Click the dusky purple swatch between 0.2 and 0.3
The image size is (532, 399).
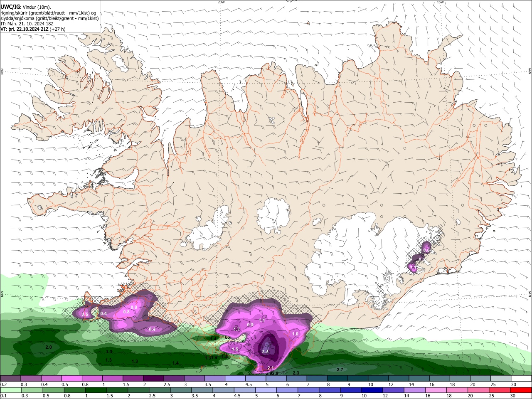(x=11, y=378)
